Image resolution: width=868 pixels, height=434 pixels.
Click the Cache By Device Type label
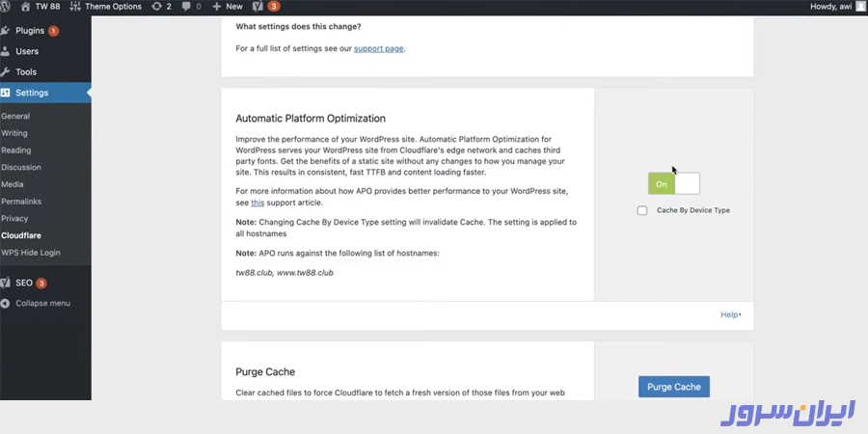point(693,210)
